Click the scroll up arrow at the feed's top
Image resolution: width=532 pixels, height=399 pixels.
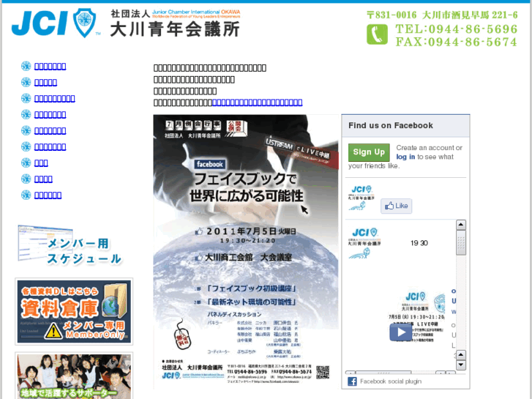(461, 225)
